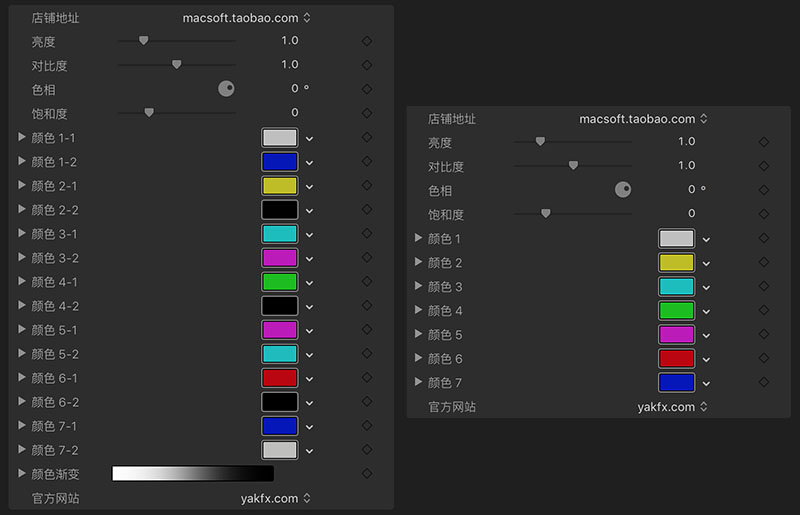Add keyframe on 颜色 2-2 row
The height and width of the screenshot is (515, 800).
pyautogui.click(x=366, y=209)
